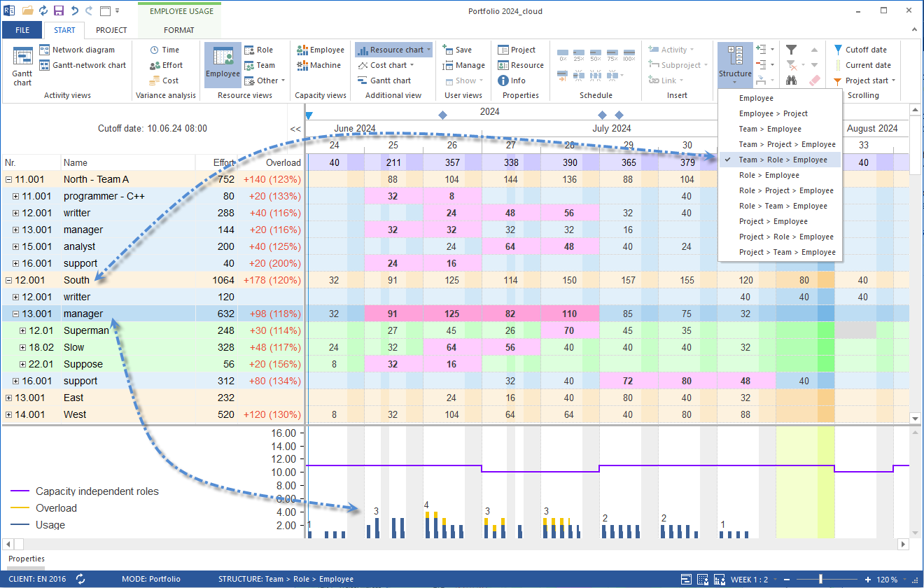Open Resource properties
Image resolution: width=924 pixels, height=588 pixels.
point(520,65)
